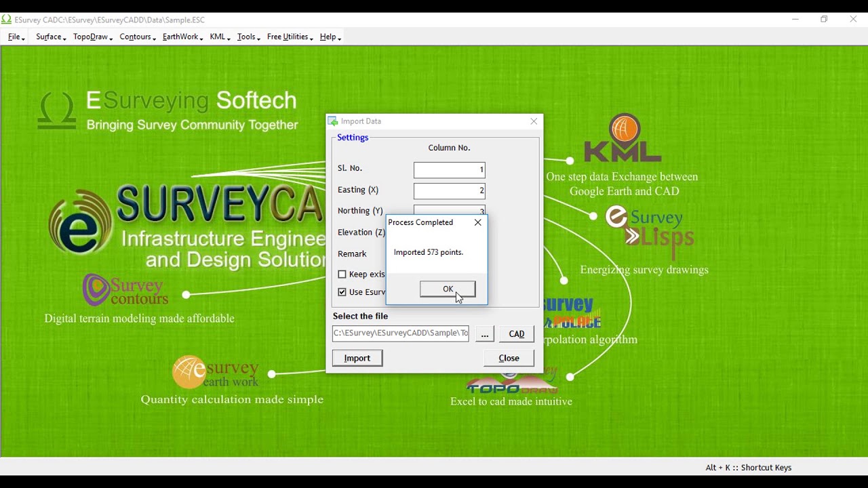Click the 'Settings' group label

(x=353, y=138)
